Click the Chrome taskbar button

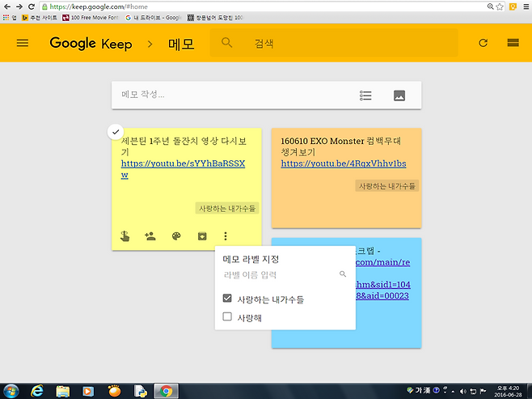point(167,391)
